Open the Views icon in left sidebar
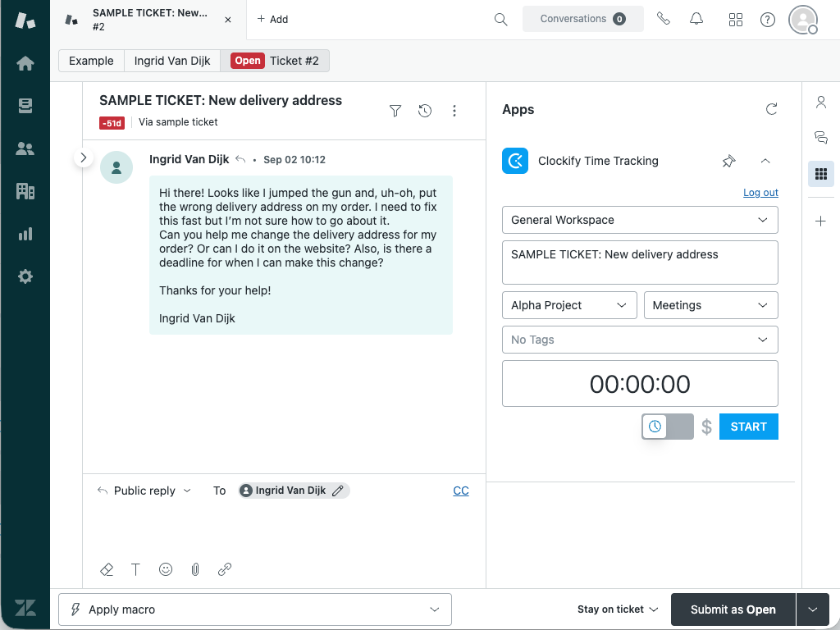The width and height of the screenshot is (840, 630). (25, 105)
